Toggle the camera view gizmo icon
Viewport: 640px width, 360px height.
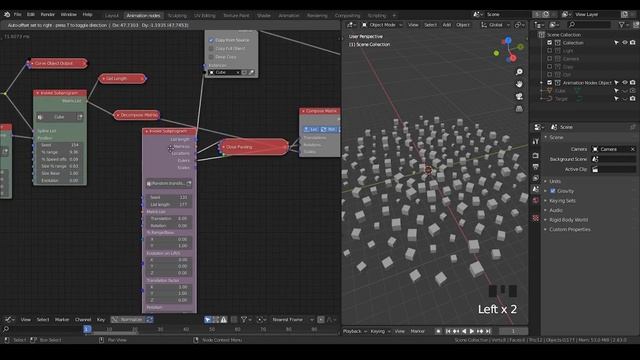[519, 96]
